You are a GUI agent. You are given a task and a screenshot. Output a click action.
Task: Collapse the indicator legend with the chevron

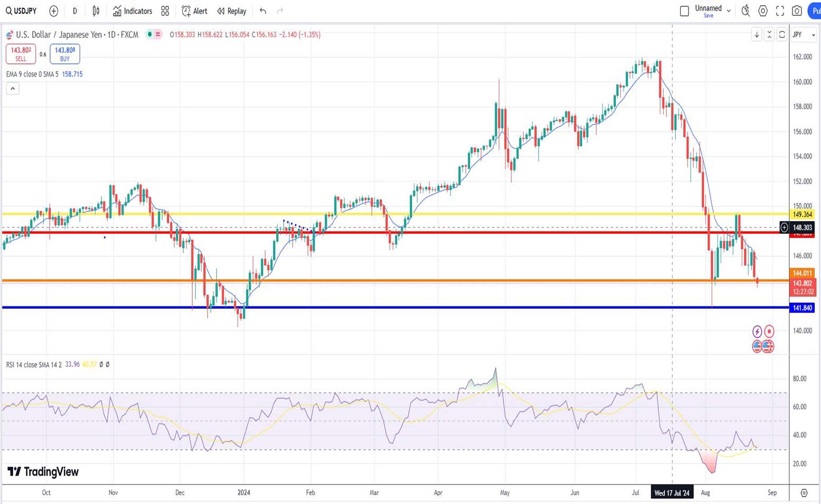13,89
